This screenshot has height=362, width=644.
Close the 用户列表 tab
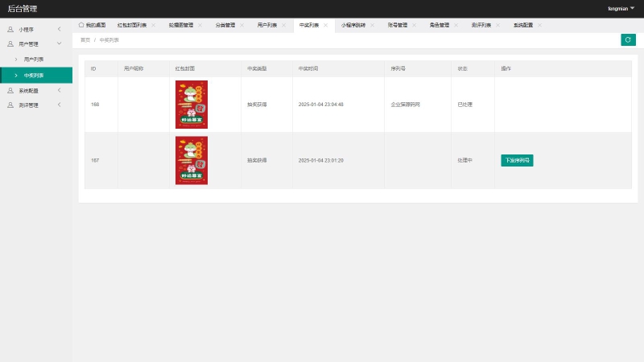283,25
